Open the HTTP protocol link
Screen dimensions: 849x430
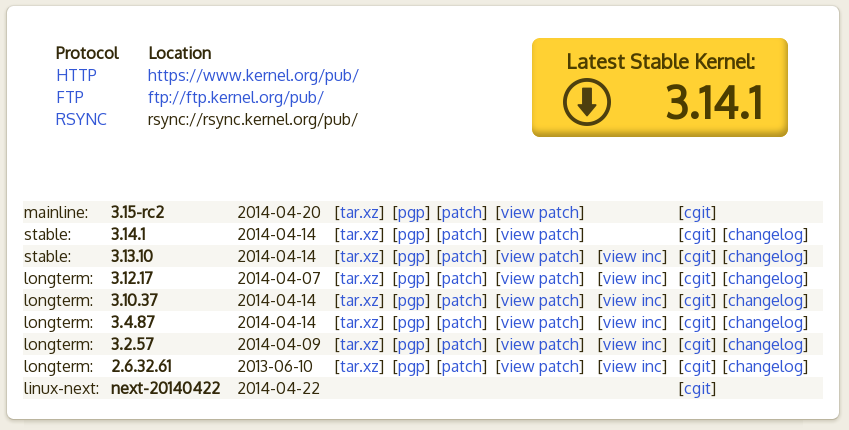[x=76, y=75]
